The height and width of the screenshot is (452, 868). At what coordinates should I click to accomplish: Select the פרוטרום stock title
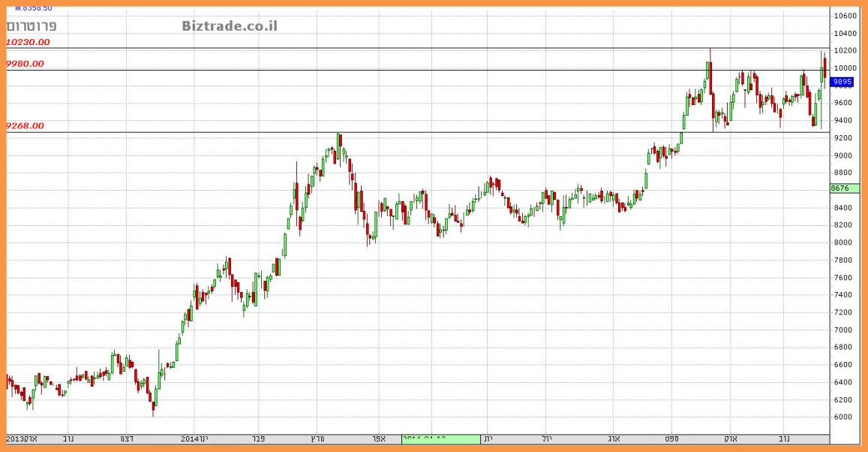tap(32, 26)
